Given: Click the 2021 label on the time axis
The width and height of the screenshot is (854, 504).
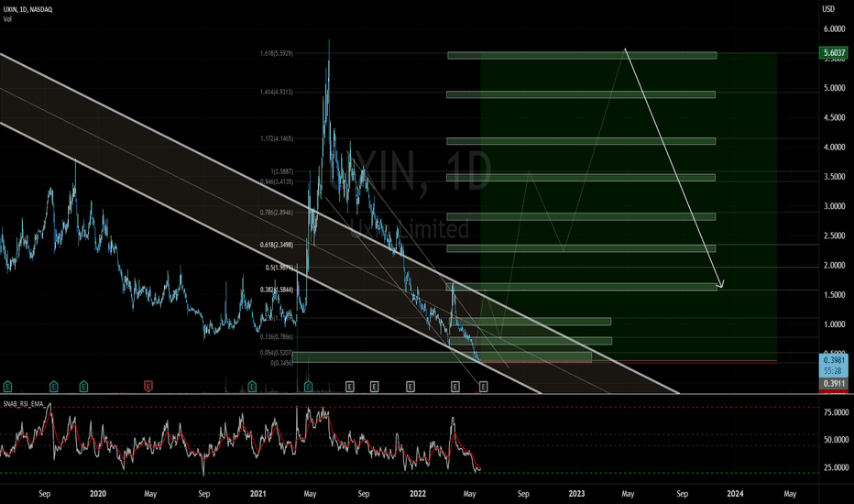Looking at the screenshot, I should (257, 494).
